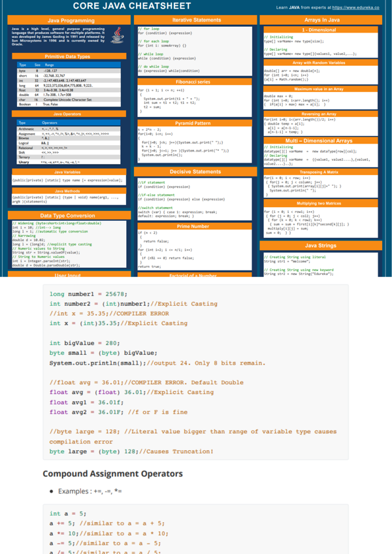Click the 'long number1 = 25678;' code line

point(88,294)
